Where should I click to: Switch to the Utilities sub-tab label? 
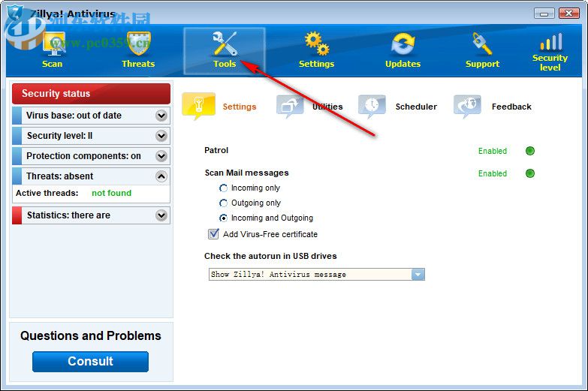pos(327,107)
